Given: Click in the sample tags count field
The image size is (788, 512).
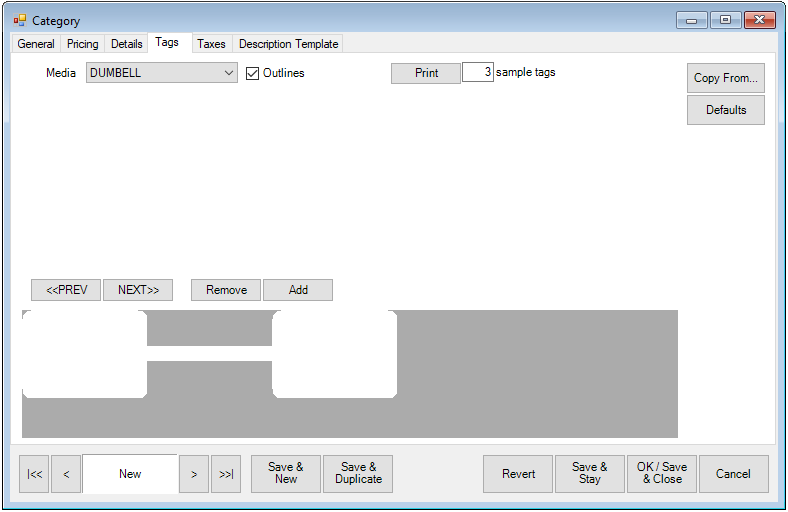Looking at the screenshot, I should [x=478, y=73].
